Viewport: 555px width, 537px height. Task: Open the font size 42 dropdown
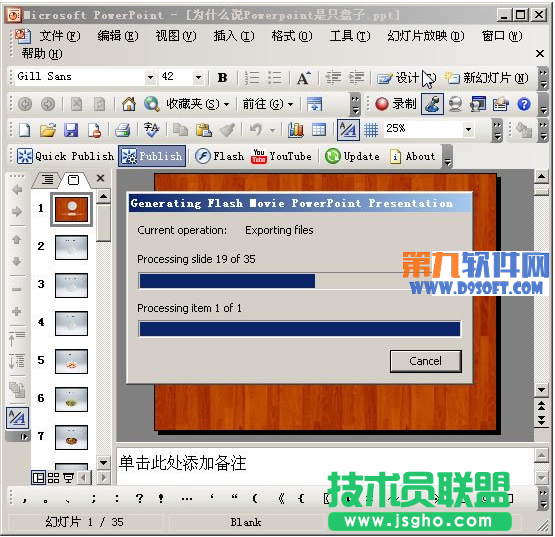(198, 77)
